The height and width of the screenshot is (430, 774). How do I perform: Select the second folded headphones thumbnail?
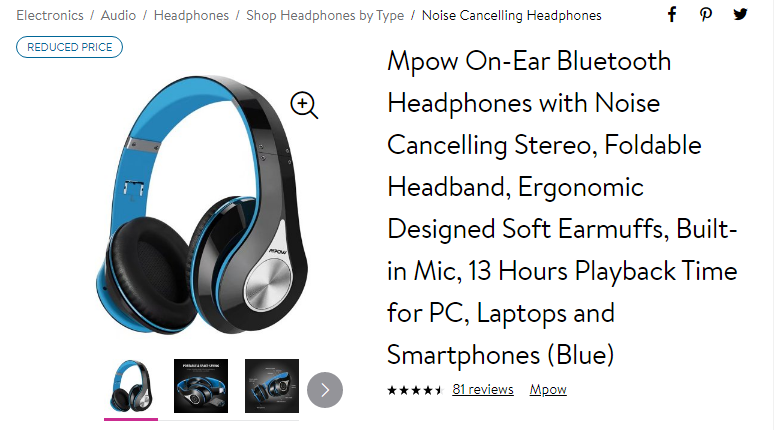click(x=201, y=386)
